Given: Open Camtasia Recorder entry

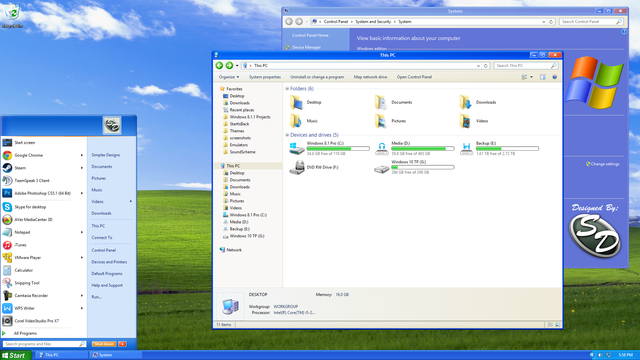Looking at the screenshot, I should 43,296.
